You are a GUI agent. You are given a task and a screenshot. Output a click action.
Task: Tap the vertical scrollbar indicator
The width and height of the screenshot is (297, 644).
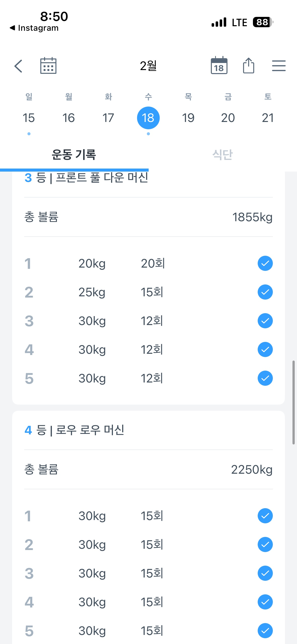[293, 402]
